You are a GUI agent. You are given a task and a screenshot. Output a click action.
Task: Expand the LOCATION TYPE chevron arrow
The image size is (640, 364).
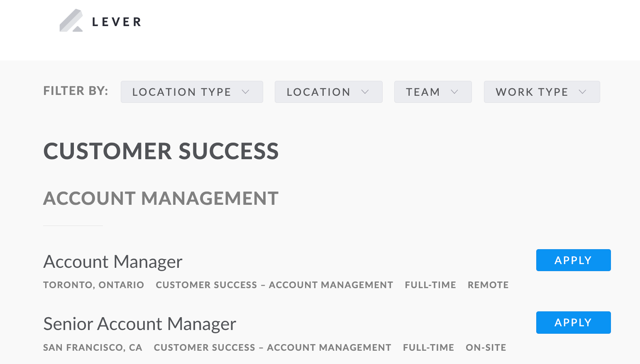[246, 92]
